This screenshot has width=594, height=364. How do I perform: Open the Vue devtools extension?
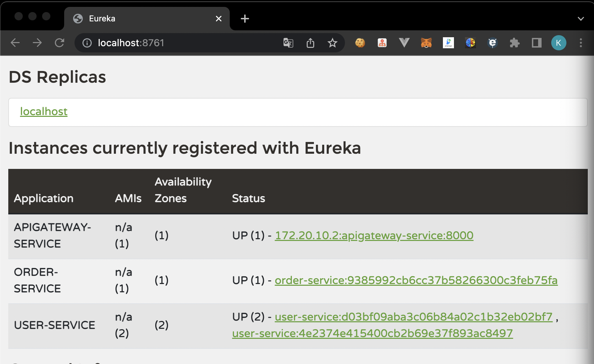(404, 43)
